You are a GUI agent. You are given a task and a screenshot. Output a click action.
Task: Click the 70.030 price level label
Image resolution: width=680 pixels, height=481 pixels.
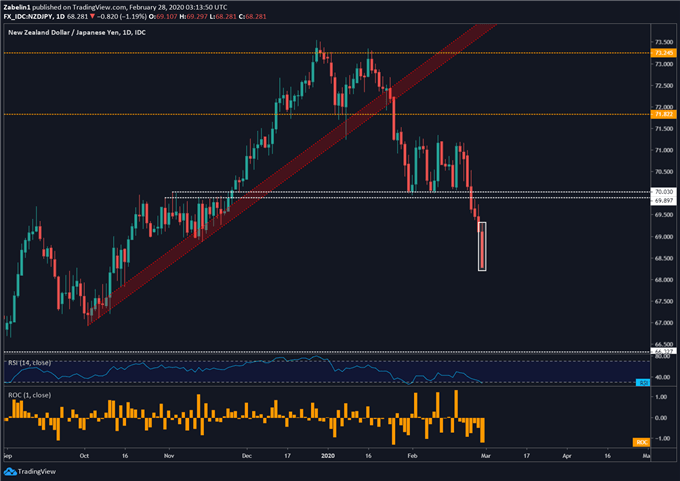pos(664,191)
